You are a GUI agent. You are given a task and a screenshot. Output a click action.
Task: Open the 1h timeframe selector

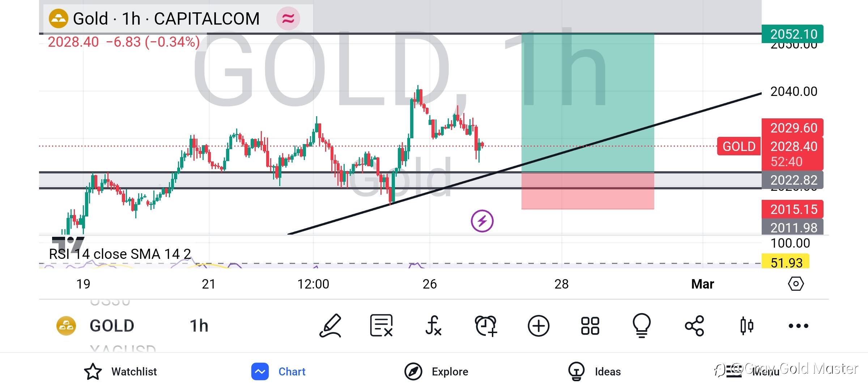(x=199, y=325)
